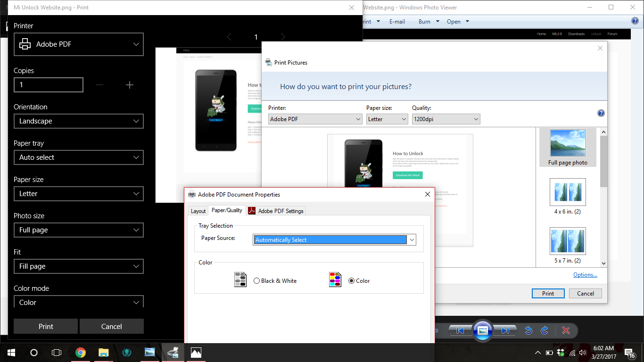
Task: Open the Orientation dropdown set to Landscape
Action: point(79,121)
